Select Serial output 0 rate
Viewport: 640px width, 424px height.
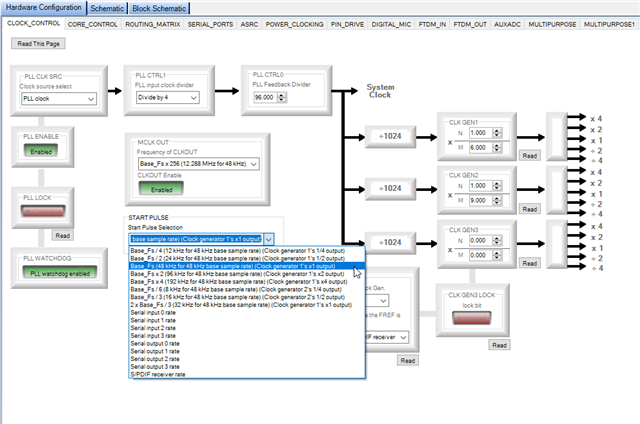[x=247, y=344]
